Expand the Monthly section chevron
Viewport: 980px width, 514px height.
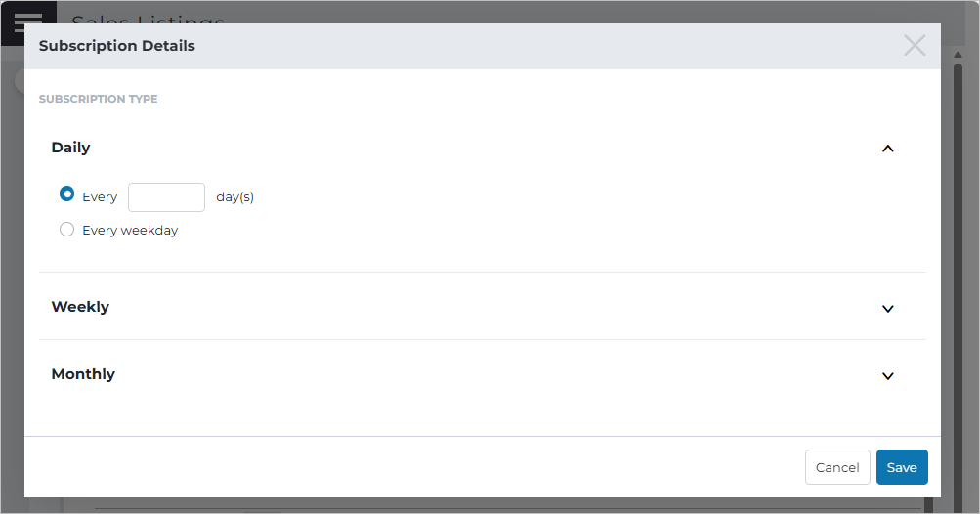[x=887, y=376]
